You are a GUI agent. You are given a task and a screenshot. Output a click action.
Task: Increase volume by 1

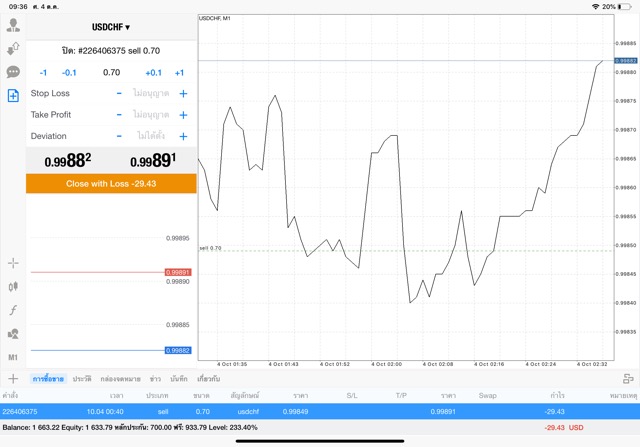[x=179, y=73]
